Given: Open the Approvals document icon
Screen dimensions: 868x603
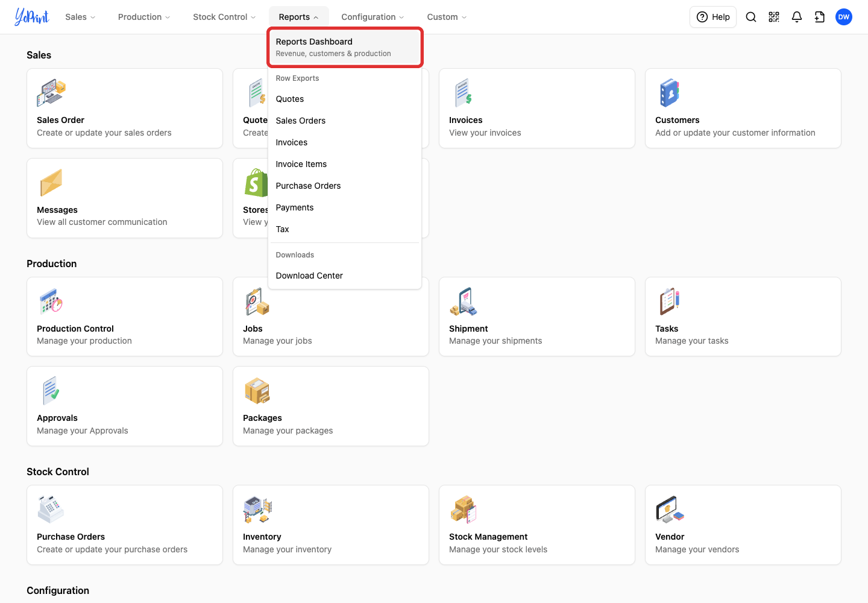Looking at the screenshot, I should [x=51, y=391].
